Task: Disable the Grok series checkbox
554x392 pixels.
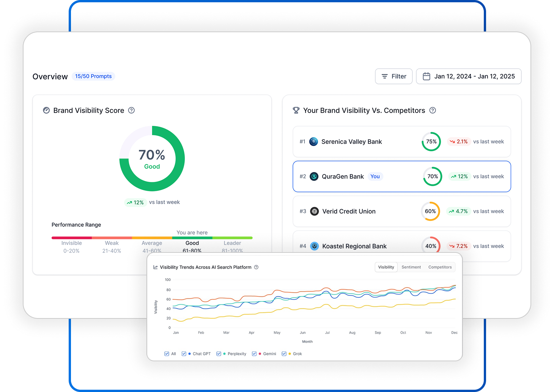Action: pos(284,353)
